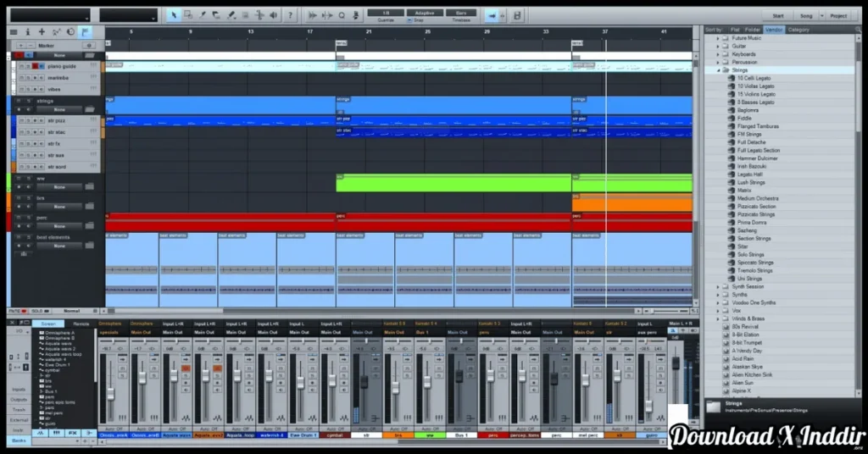Click the bus channel filter icon
This screenshot has height=454, width=868.
88,433
